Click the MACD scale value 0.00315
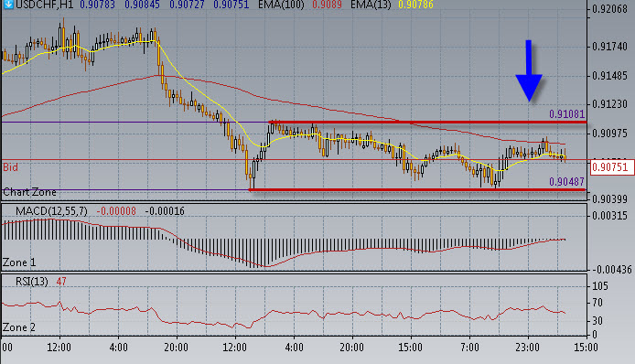This screenshot has height=364, width=635. (x=609, y=216)
